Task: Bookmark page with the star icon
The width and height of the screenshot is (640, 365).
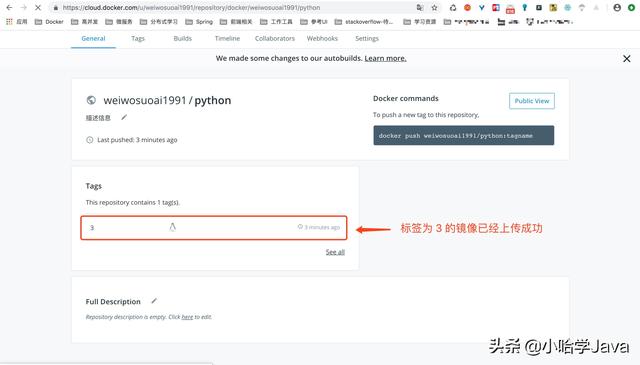Action: [434, 7]
